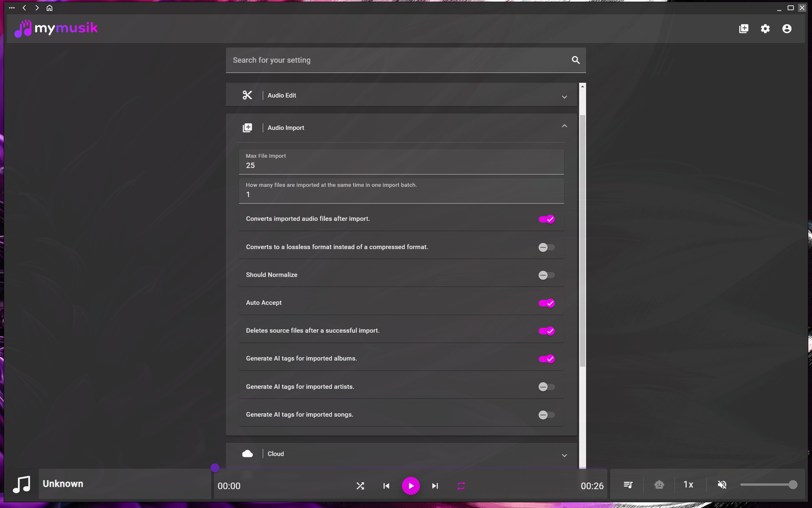Navigate back with the left arrow

[x=25, y=8]
